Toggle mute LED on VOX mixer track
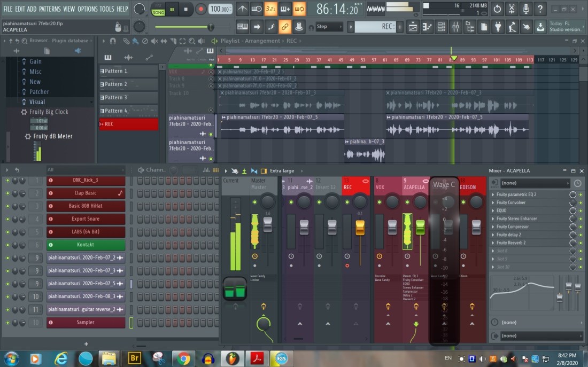Viewport: 588px width, 367px height. (x=378, y=201)
